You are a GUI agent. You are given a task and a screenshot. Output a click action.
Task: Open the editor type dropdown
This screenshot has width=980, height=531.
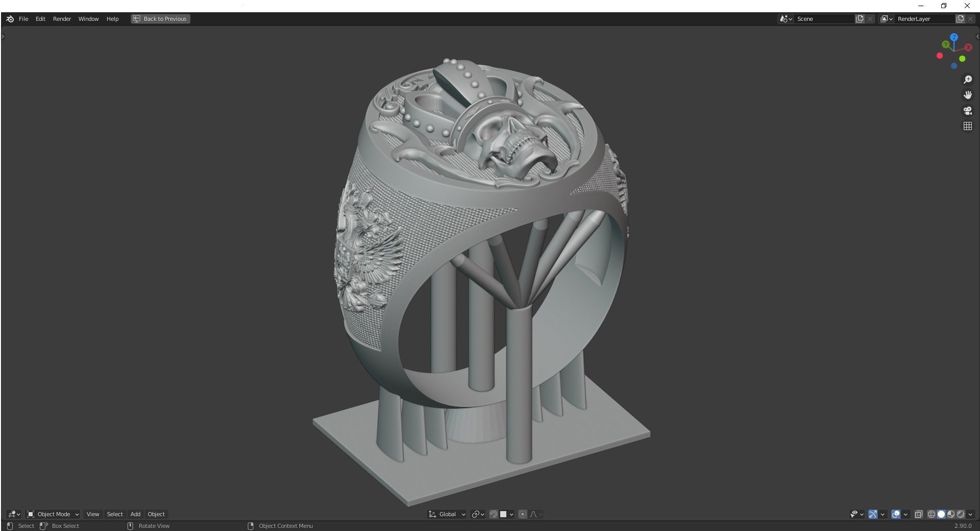coord(14,514)
